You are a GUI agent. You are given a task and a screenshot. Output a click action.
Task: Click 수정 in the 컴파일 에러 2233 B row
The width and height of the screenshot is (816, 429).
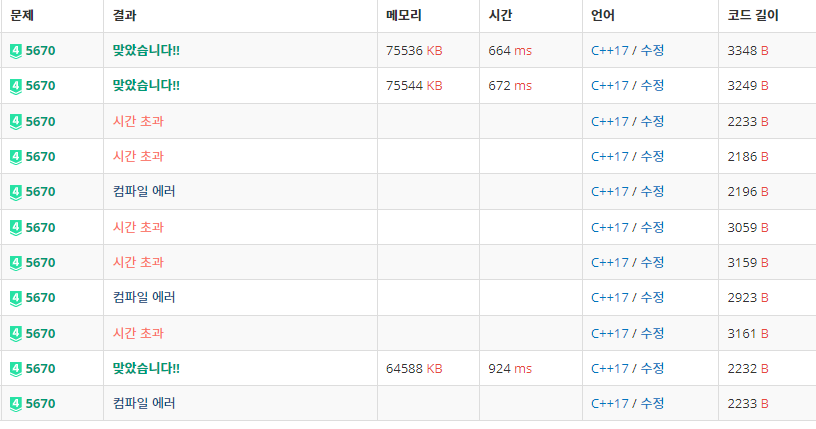click(652, 403)
